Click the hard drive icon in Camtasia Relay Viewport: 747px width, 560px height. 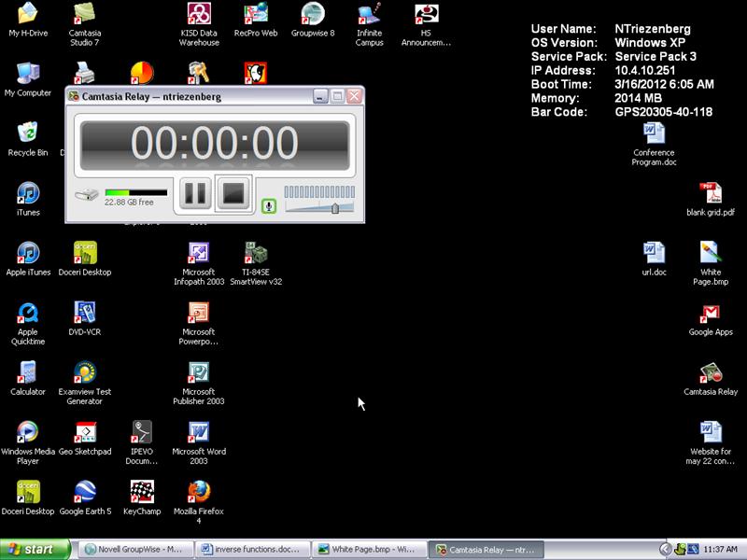(x=86, y=194)
